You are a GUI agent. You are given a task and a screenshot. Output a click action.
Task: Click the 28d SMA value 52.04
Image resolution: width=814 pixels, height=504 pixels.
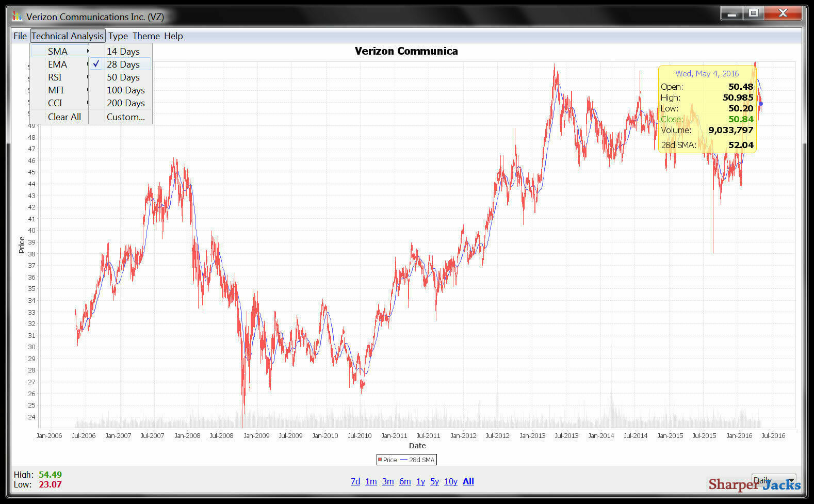741,145
